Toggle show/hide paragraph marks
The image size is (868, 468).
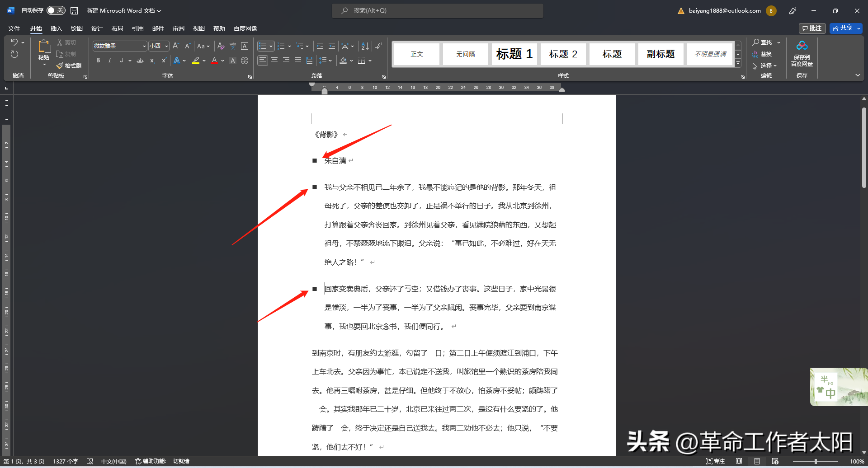379,46
